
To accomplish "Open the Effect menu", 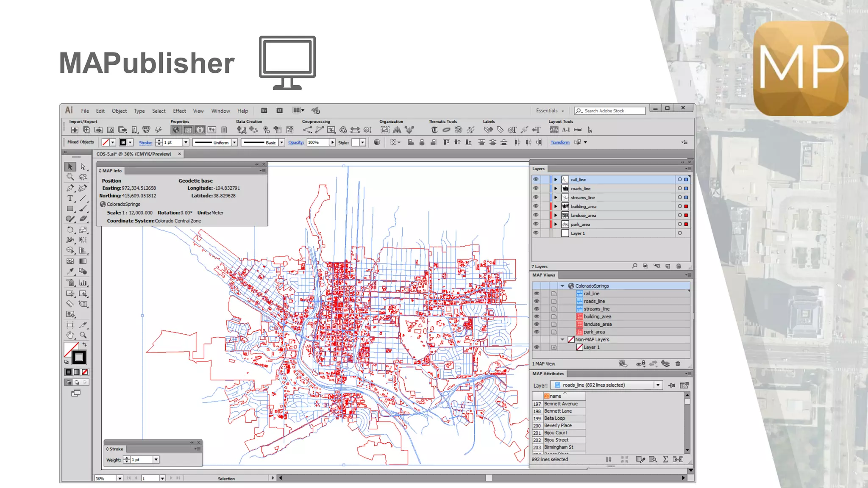I will pyautogui.click(x=179, y=111).
